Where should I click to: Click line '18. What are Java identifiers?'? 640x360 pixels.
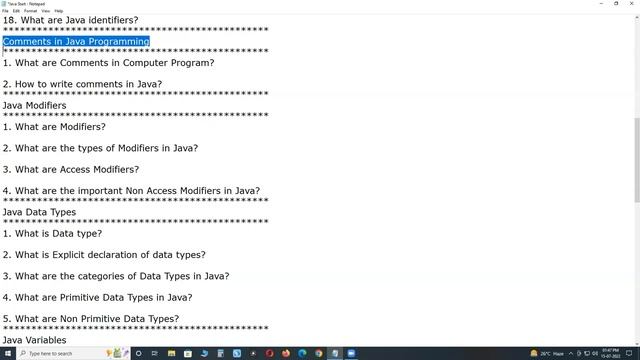point(70,20)
